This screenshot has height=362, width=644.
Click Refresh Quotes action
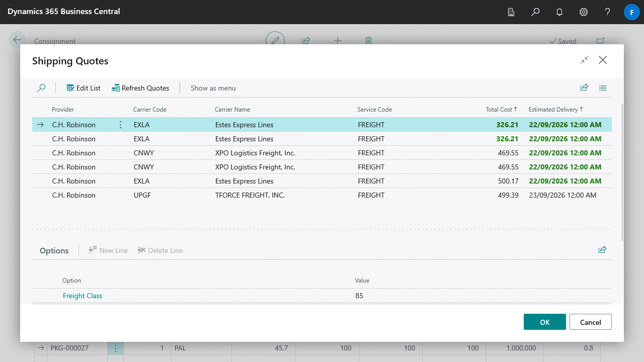pos(140,88)
